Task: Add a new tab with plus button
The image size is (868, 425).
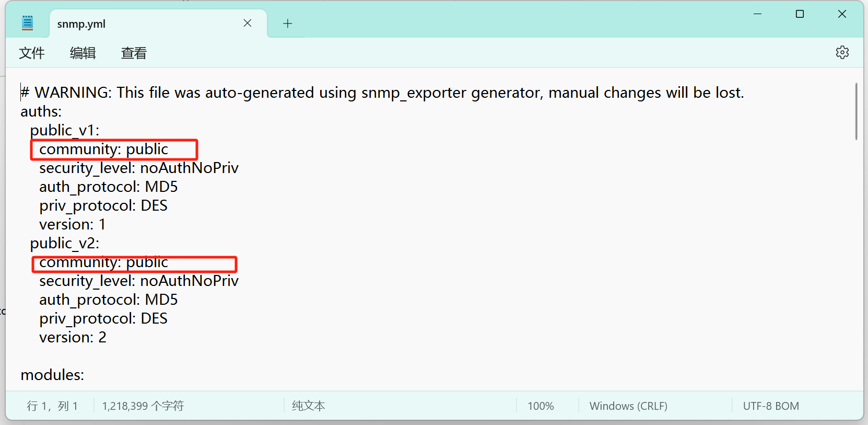Action: point(287,24)
